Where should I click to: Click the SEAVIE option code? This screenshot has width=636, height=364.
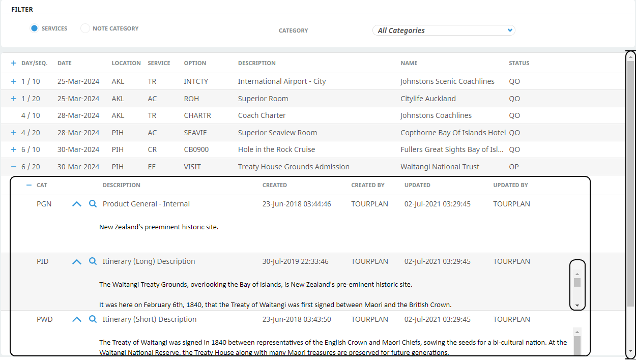196,133
